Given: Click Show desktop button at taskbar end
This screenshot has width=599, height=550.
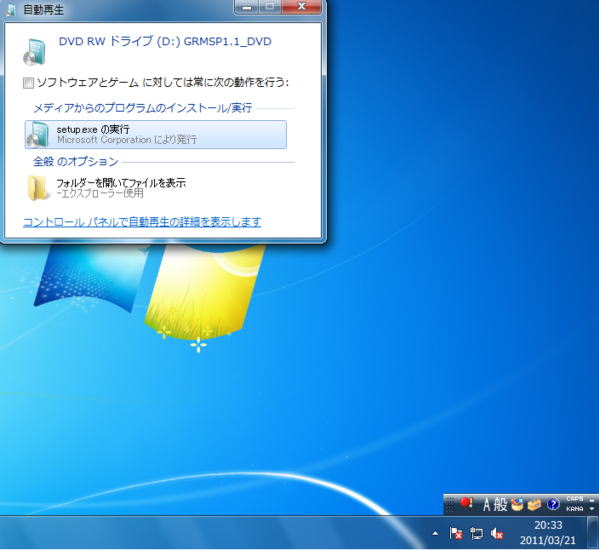Looking at the screenshot, I should click(x=593, y=533).
